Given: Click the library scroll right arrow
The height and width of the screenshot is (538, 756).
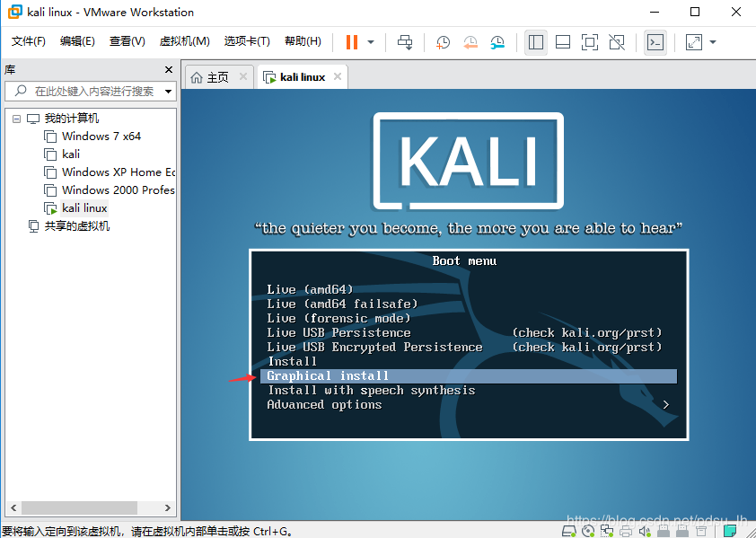Looking at the screenshot, I should (168, 508).
